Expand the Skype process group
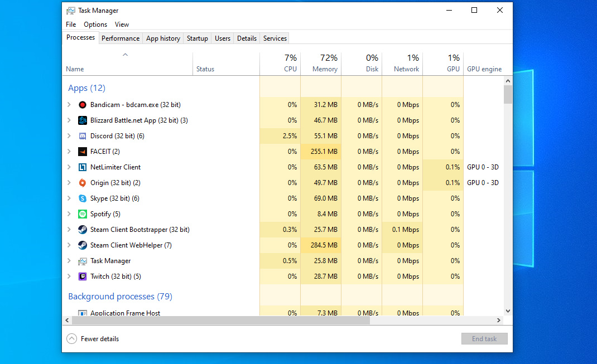This screenshot has height=364, width=597. point(69,198)
